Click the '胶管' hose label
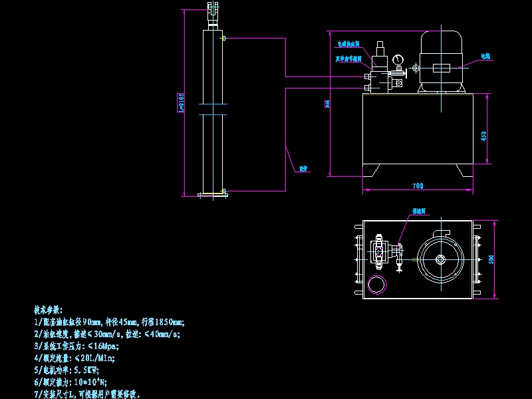The image size is (532, 399). click(x=303, y=168)
